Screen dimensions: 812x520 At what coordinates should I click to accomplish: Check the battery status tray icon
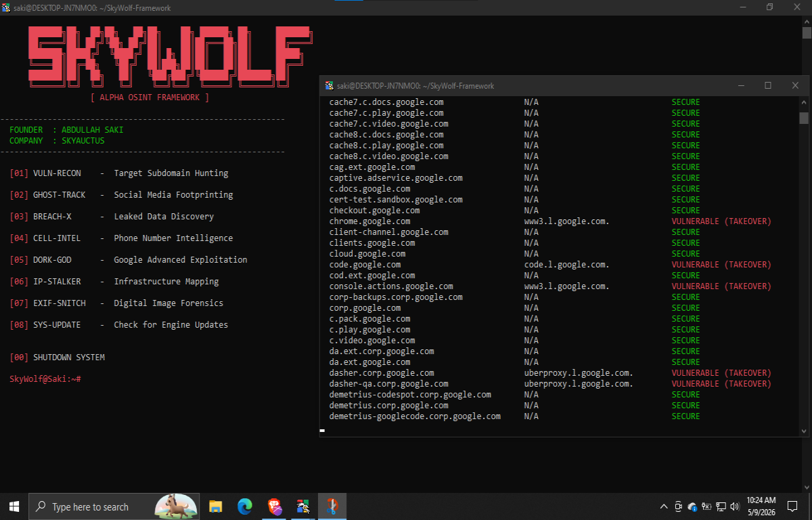706,506
